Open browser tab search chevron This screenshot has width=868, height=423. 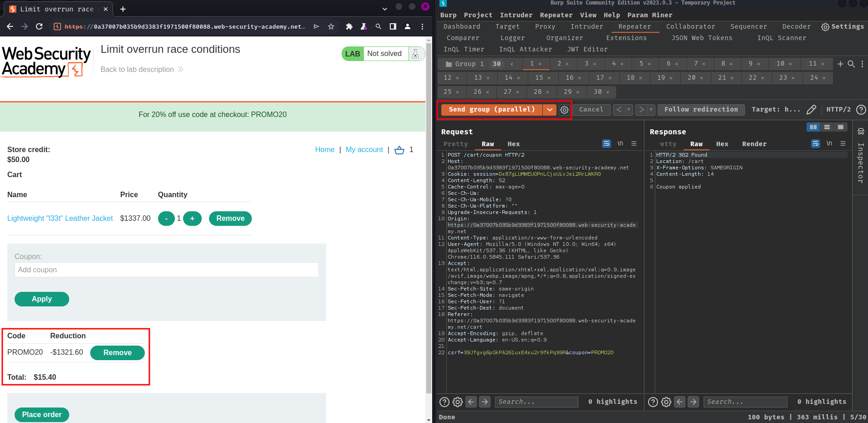click(x=385, y=9)
